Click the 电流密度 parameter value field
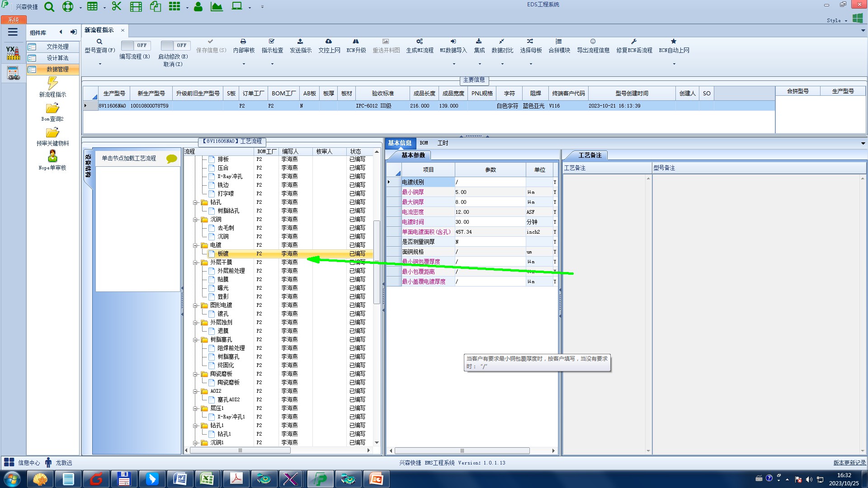The height and width of the screenshot is (488, 868). tap(490, 212)
